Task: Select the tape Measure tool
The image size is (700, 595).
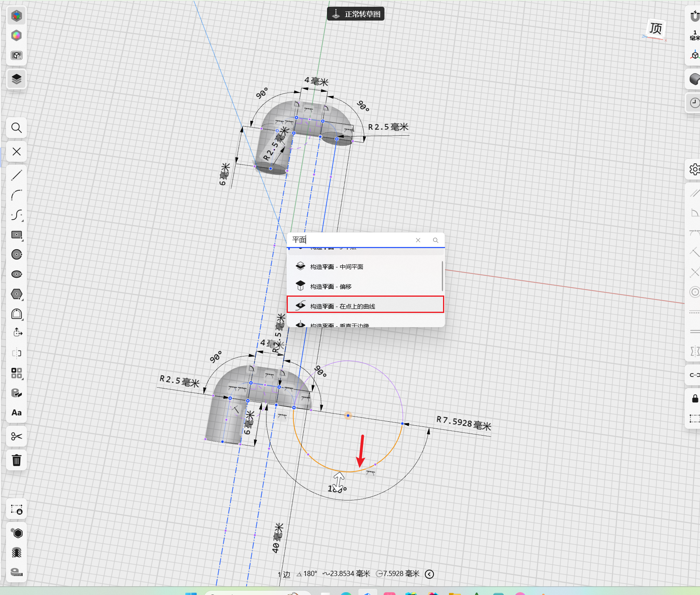Action: (17, 572)
